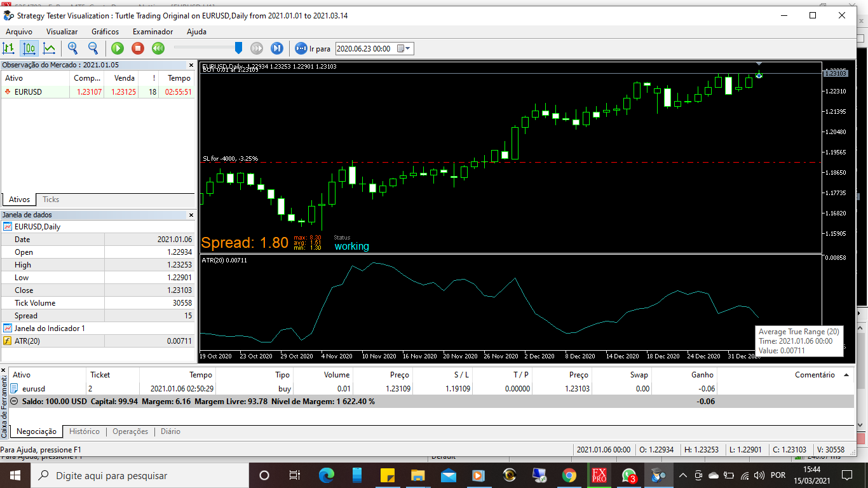Viewport: 868px width, 488px height.
Task: Switch chart to bar chart mode
Action: tap(9, 48)
